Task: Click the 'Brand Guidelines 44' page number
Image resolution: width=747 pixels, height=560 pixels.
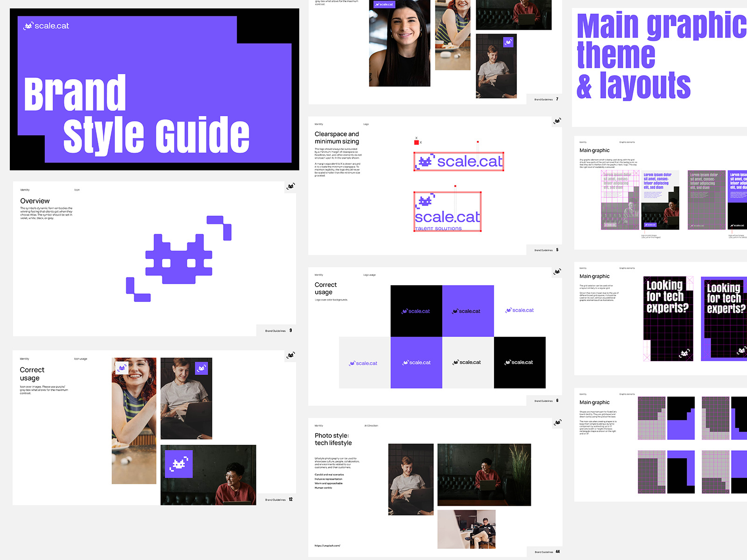Action: [x=547, y=552]
